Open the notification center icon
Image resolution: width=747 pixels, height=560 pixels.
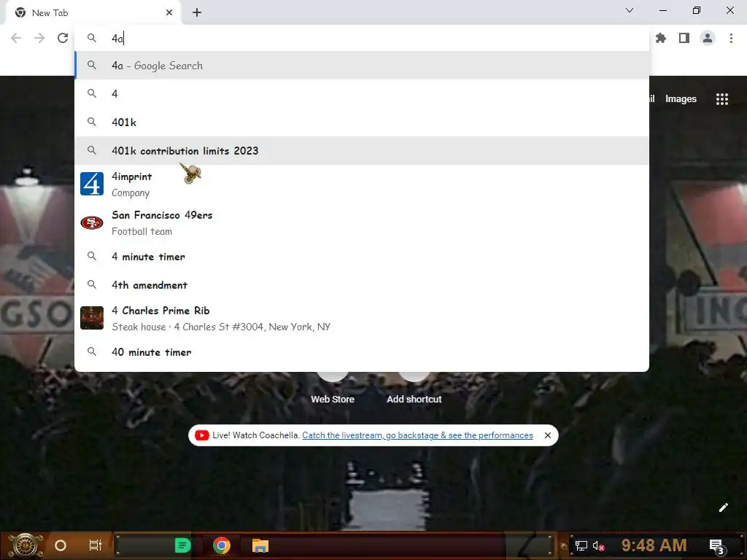coord(717,546)
